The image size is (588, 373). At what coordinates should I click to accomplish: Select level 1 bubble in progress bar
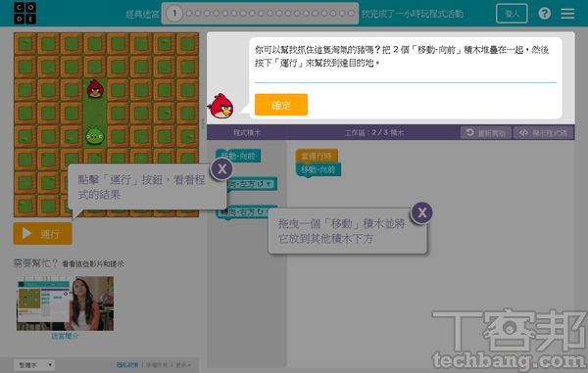click(174, 14)
